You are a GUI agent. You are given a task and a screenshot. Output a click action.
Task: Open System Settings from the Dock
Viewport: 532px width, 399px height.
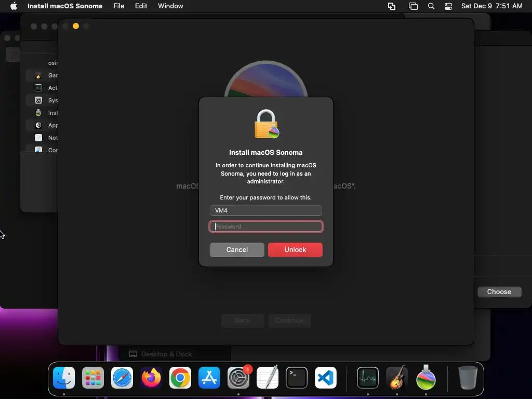238,378
